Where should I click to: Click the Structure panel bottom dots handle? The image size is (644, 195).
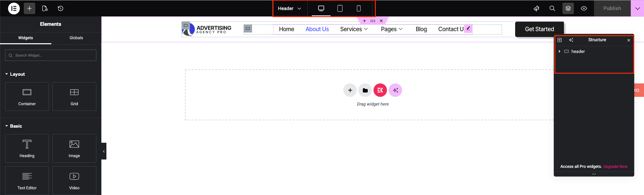594,174
